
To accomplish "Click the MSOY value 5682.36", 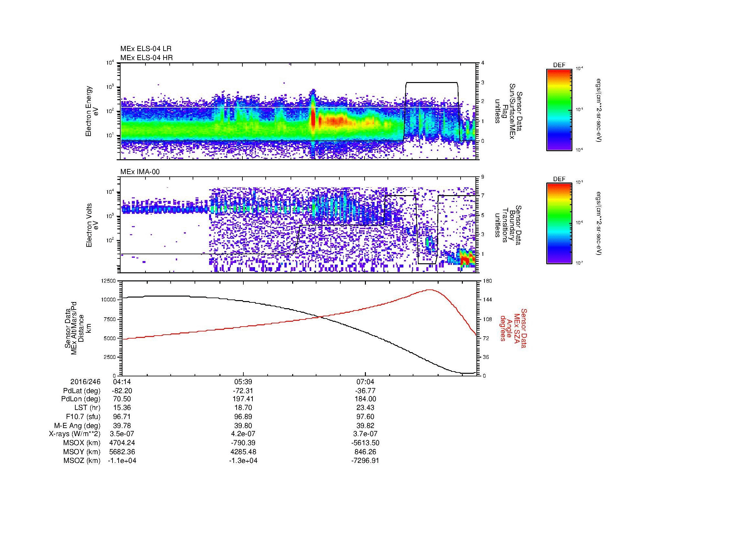I will tap(122, 452).
